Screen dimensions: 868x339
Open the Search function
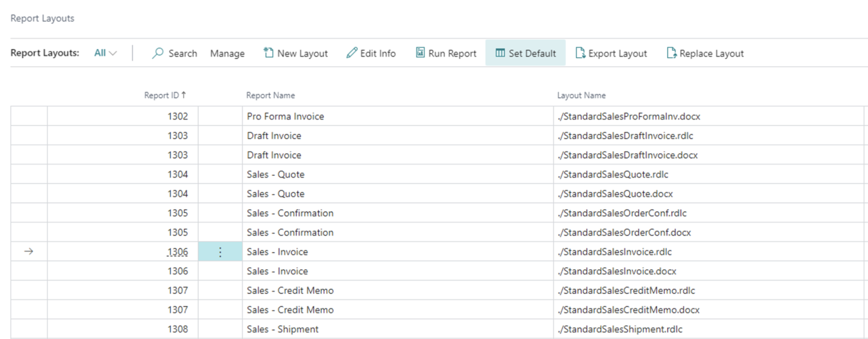point(174,53)
